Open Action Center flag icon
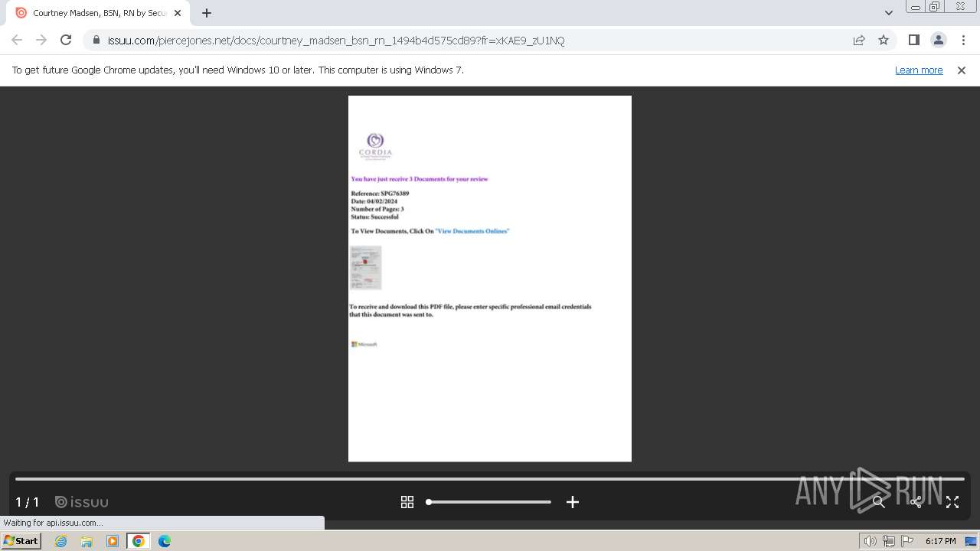This screenshot has height=551, width=980. (x=907, y=541)
